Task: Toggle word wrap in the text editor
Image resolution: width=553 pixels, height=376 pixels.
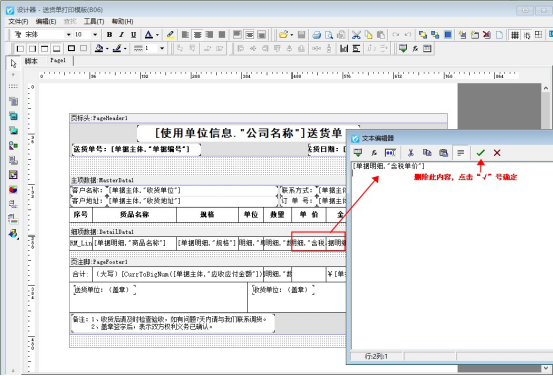Action: click(461, 153)
